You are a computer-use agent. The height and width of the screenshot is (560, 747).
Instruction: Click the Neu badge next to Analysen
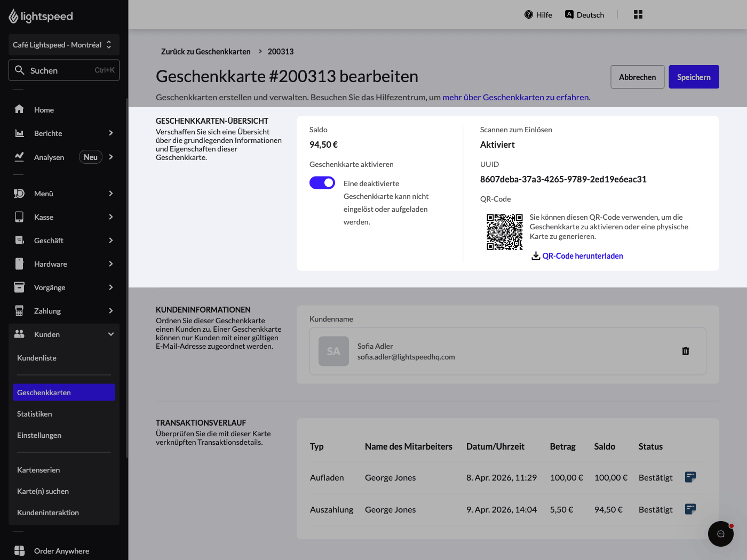(x=91, y=157)
